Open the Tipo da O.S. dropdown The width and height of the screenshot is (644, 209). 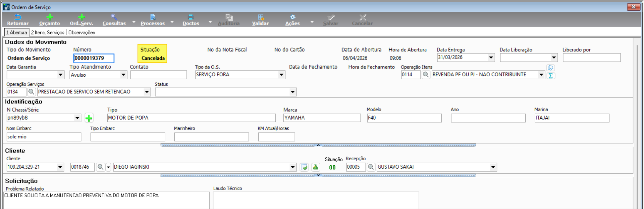click(282, 75)
